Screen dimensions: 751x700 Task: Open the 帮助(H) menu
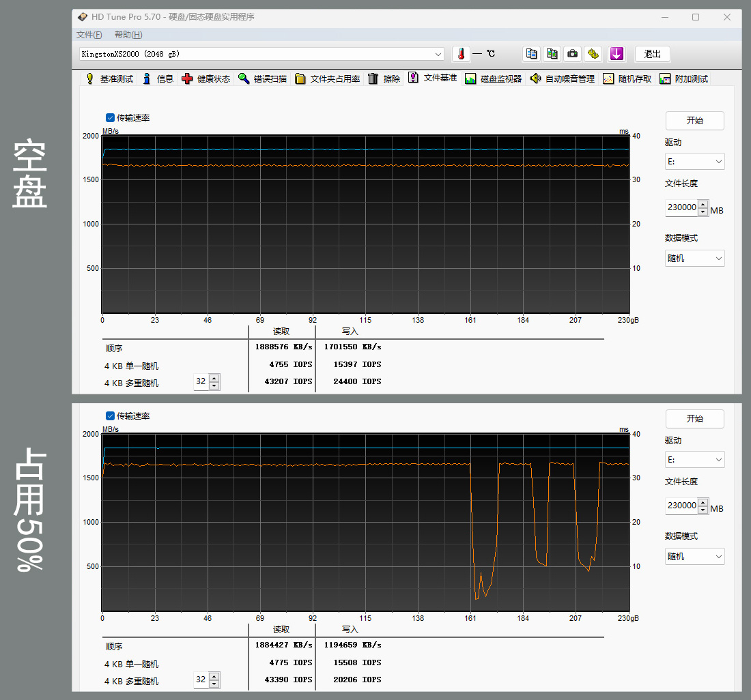coord(128,35)
